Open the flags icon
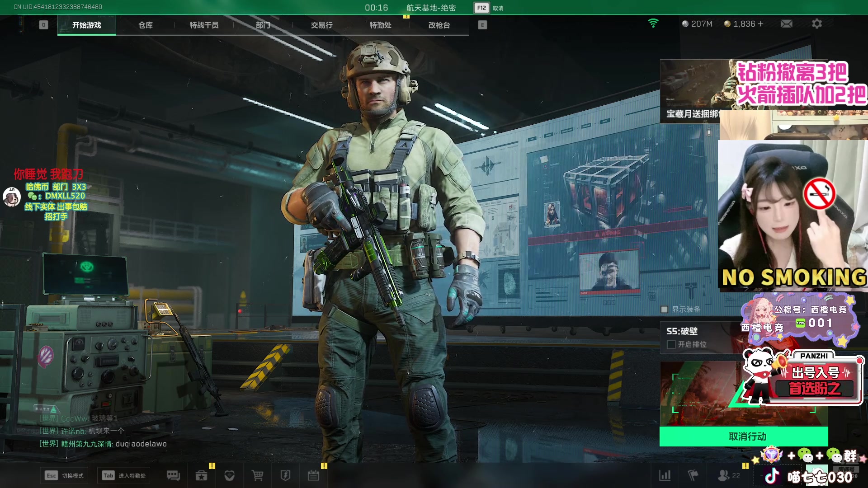 pyautogui.click(x=693, y=475)
